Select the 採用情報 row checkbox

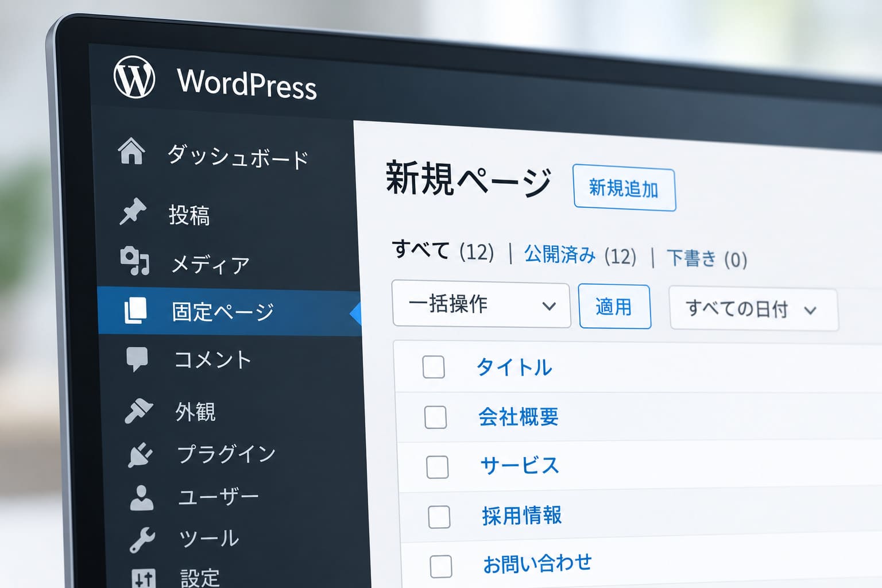[439, 517]
